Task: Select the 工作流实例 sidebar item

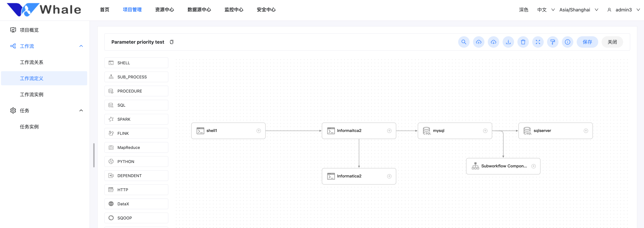Action: 31,95
